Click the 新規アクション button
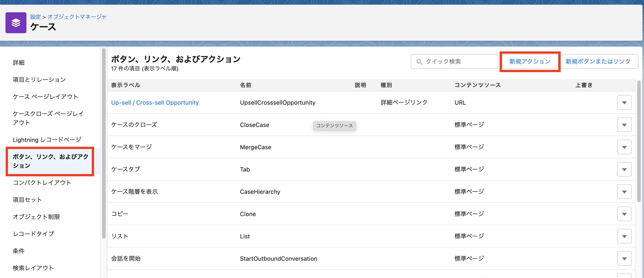Screen dimensions: 644x278 point(530,61)
